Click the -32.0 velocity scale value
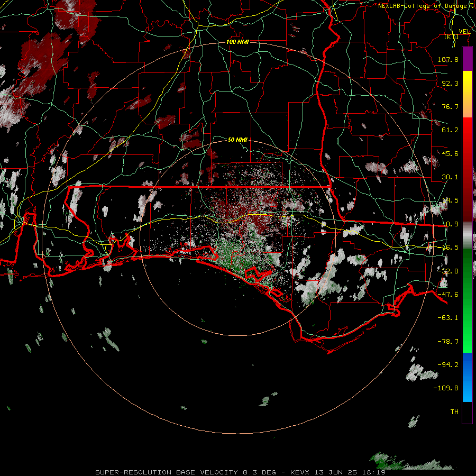Viewport: 476px width, 476px height. click(448, 271)
